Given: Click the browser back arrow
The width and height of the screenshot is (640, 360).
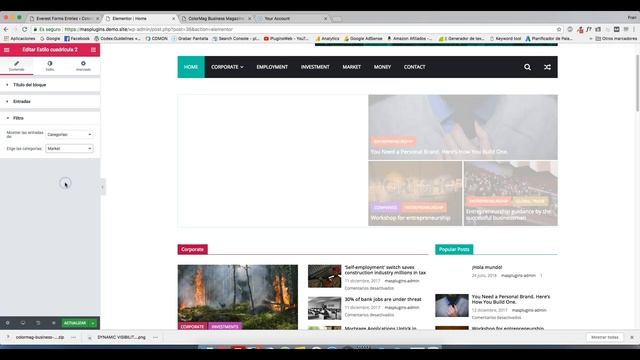Looking at the screenshot, I should [x=6, y=29].
